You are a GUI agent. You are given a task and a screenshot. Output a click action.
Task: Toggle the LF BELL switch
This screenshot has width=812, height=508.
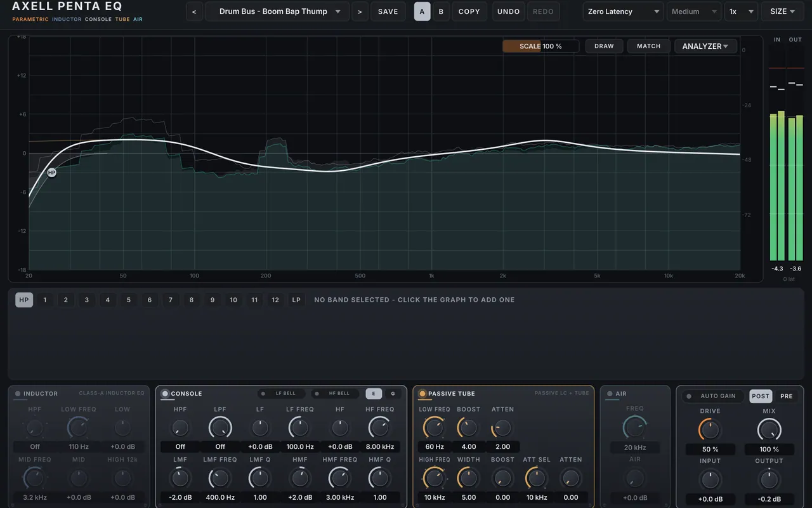tap(282, 394)
